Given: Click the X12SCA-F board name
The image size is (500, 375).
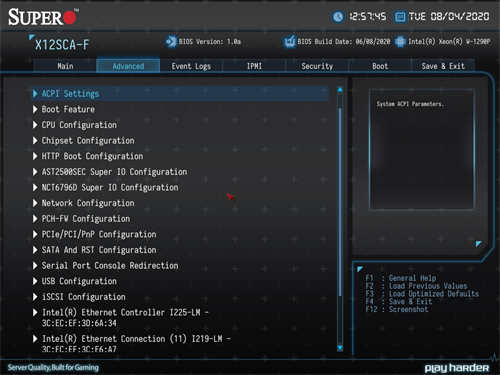Looking at the screenshot, I should pyautogui.click(x=62, y=45).
